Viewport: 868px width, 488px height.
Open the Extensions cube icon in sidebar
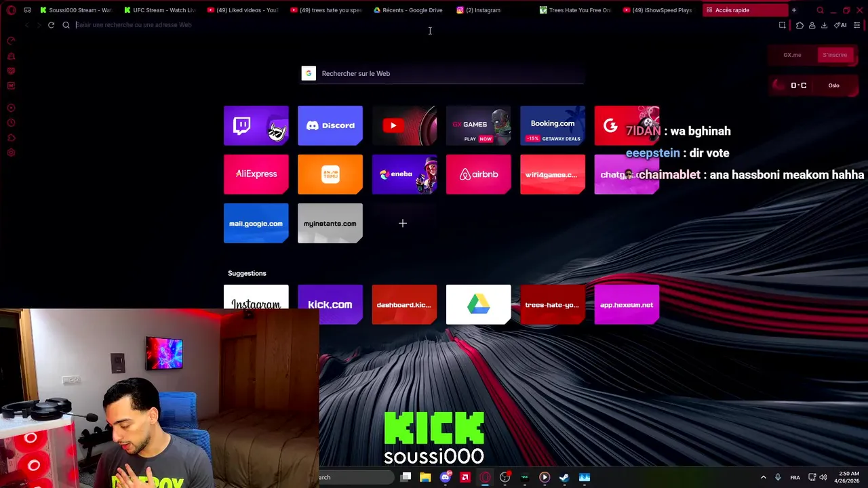(x=11, y=138)
